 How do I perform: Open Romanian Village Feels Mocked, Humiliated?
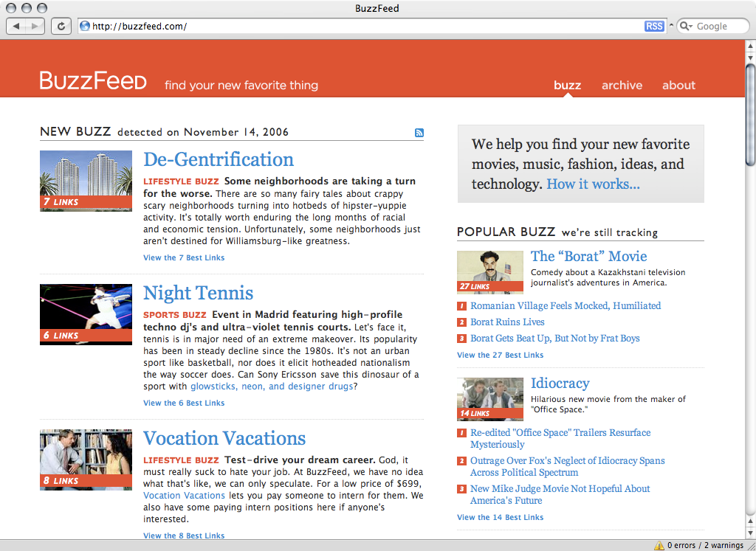point(566,306)
